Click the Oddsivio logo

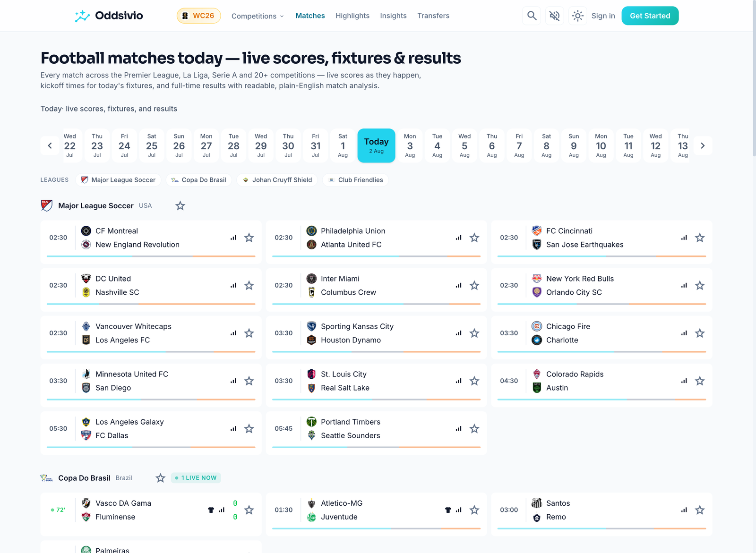pos(109,16)
